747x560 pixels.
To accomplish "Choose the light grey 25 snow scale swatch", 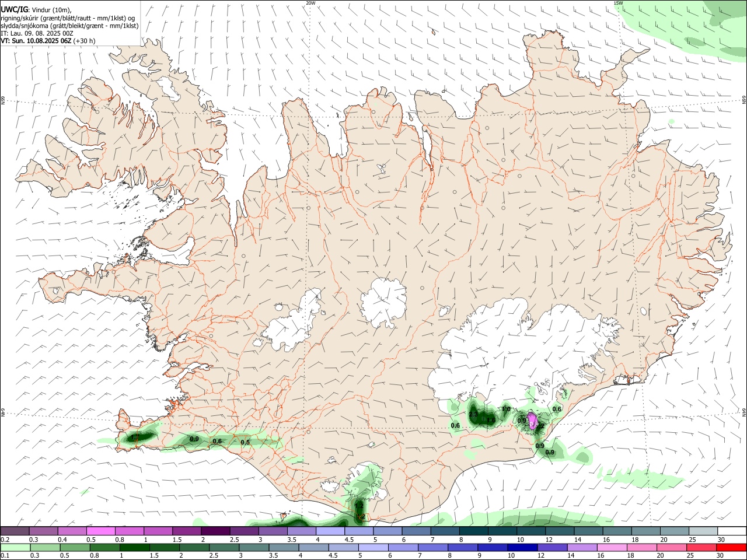I will point(703,531).
